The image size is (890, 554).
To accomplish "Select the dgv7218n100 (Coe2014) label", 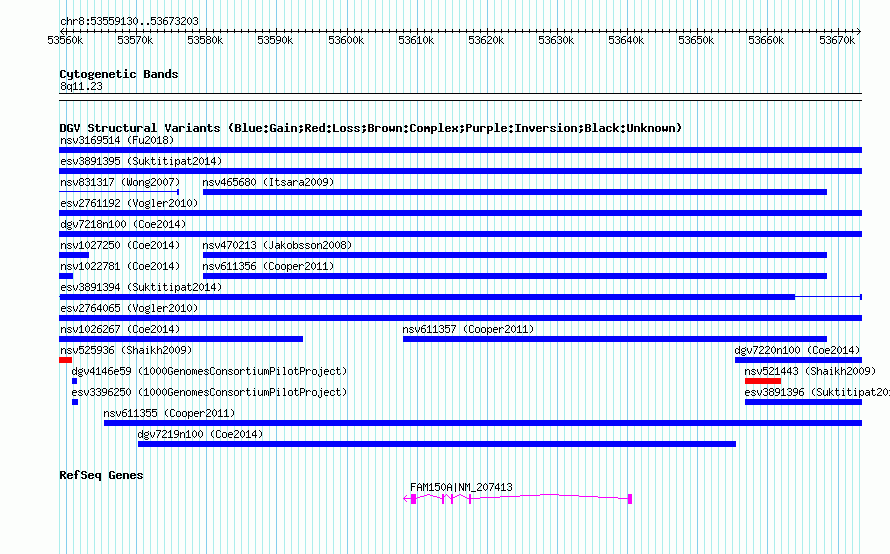I will (x=123, y=224).
